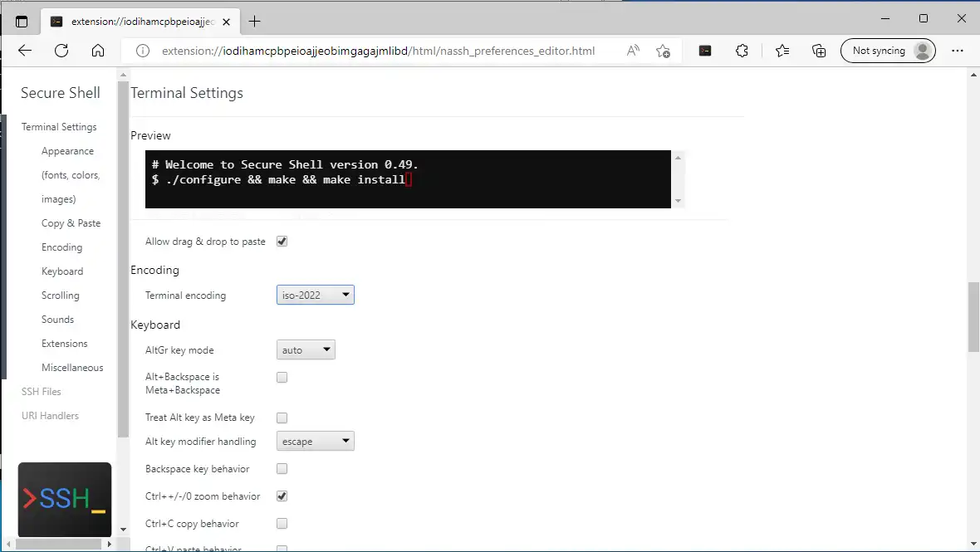Minimize the browser window
Image resolution: width=980 pixels, height=552 pixels.
885,19
